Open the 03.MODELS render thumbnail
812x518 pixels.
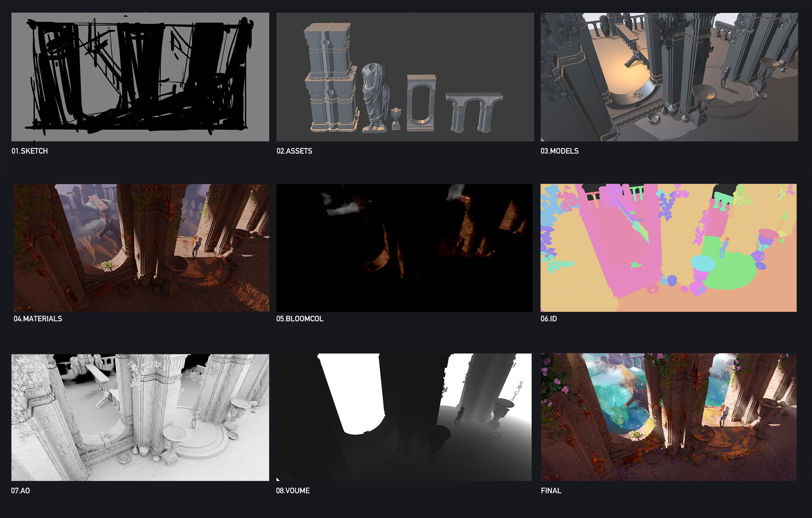[669, 77]
